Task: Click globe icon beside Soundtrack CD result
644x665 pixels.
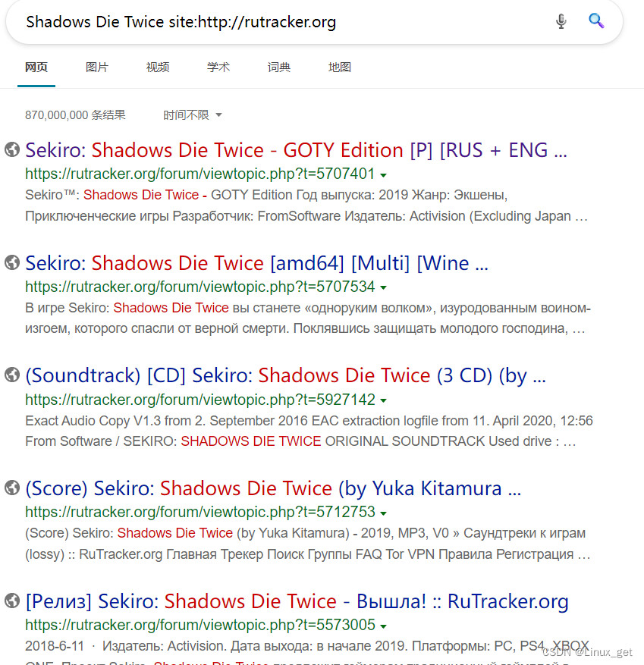Action: click(11, 375)
